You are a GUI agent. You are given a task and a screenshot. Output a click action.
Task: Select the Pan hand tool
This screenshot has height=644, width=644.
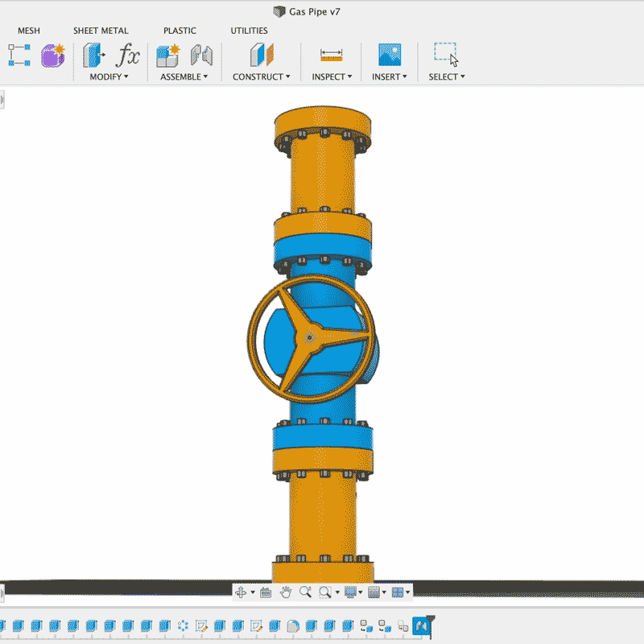[286, 592]
